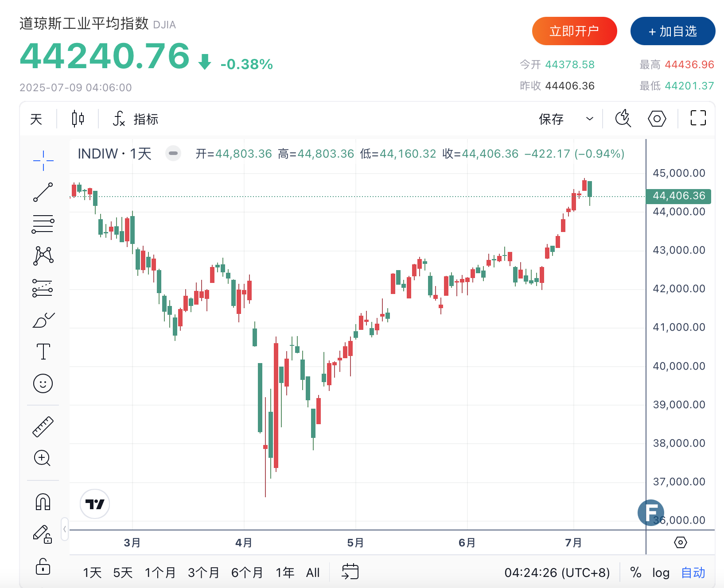
Task: Select the brush drawing tool
Action: [43, 320]
